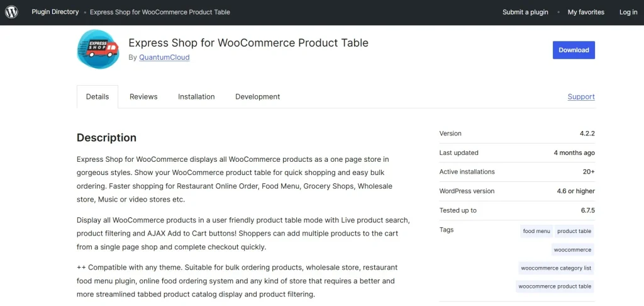This screenshot has height=306, width=644.
Task: Click the woocommerce category list tag
Action: [556, 268]
